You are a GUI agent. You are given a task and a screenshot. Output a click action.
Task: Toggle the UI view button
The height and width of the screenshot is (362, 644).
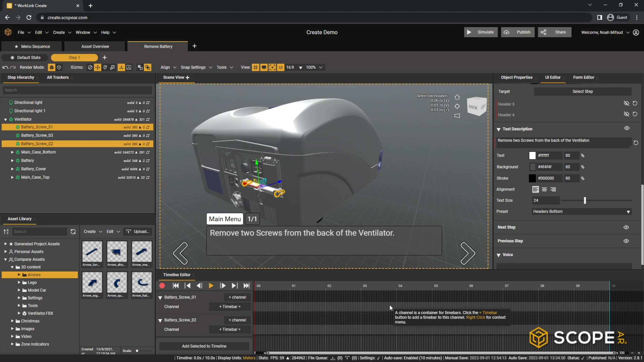click(x=280, y=67)
